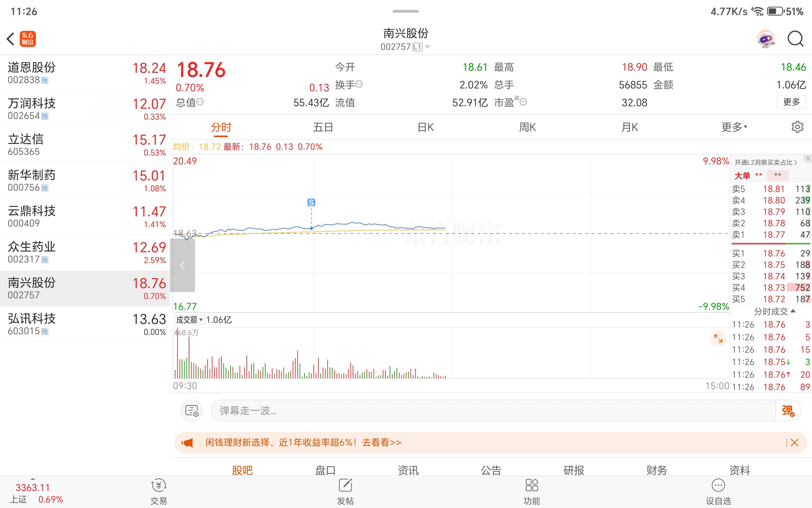Open the 资料 info tab
This screenshot has height=508, width=812.
[740, 470]
